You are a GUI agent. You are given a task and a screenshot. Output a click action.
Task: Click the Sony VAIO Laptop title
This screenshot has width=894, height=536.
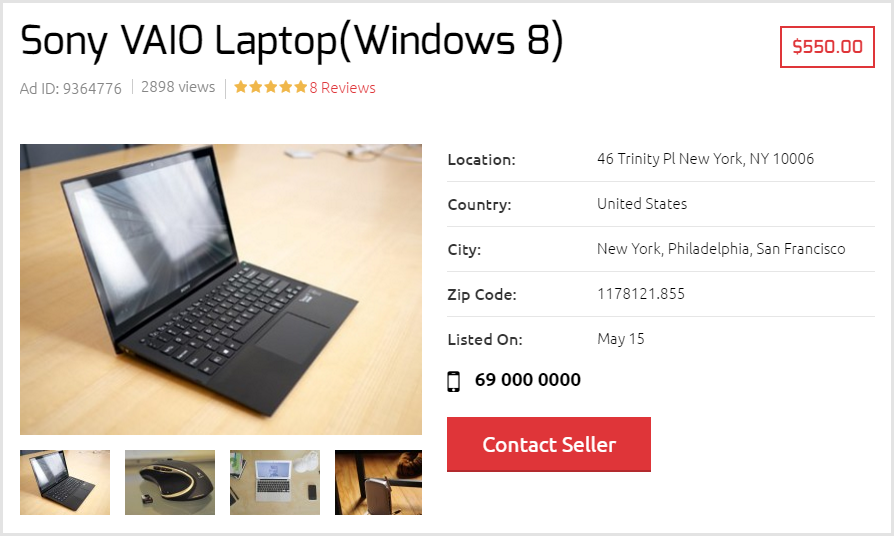click(292, 41)
